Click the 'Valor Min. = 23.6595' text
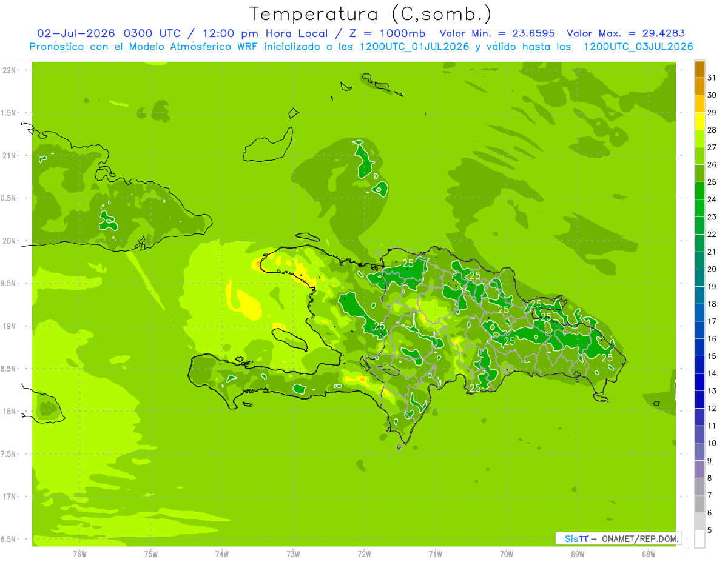 [497, 33]
